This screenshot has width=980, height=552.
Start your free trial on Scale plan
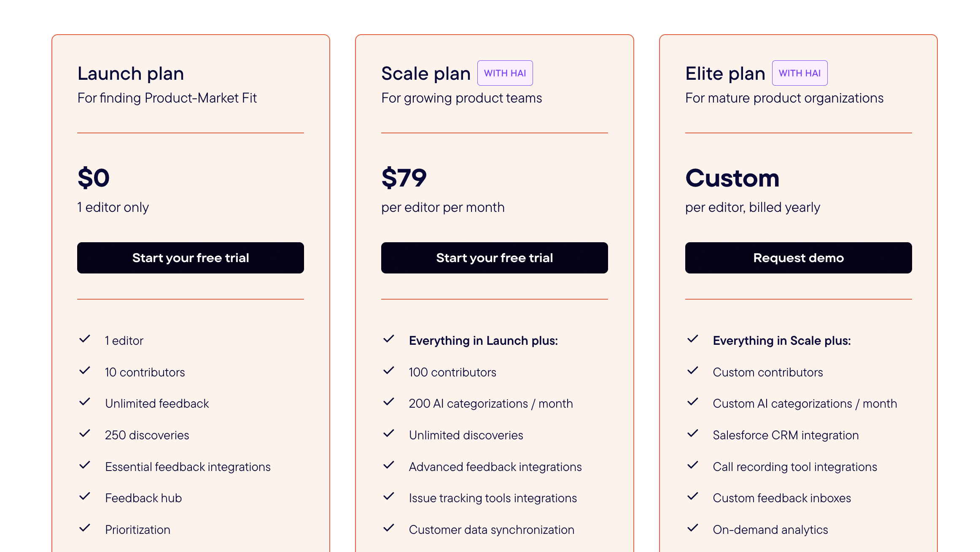click(494, 258)
